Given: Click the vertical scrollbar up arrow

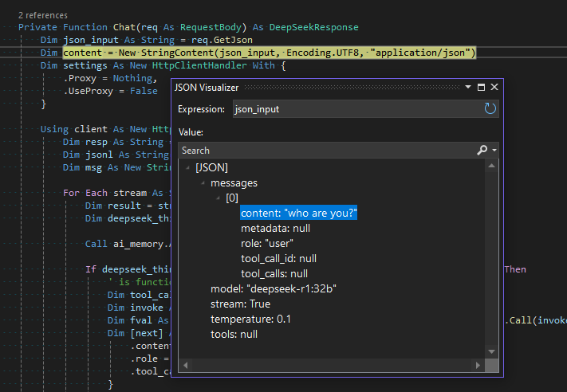Looking at the screenshot, I should [x=491, y=166].
